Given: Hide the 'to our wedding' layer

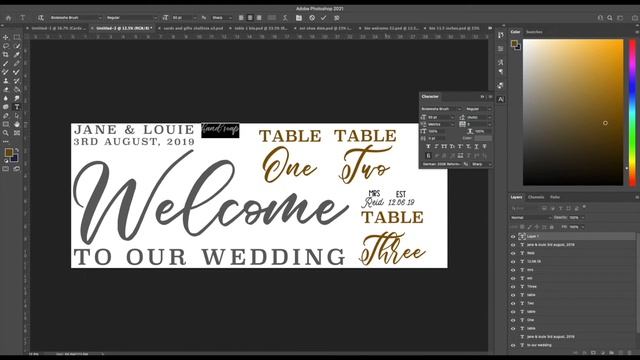Looking at the screenshot, I should coord(513,345).
